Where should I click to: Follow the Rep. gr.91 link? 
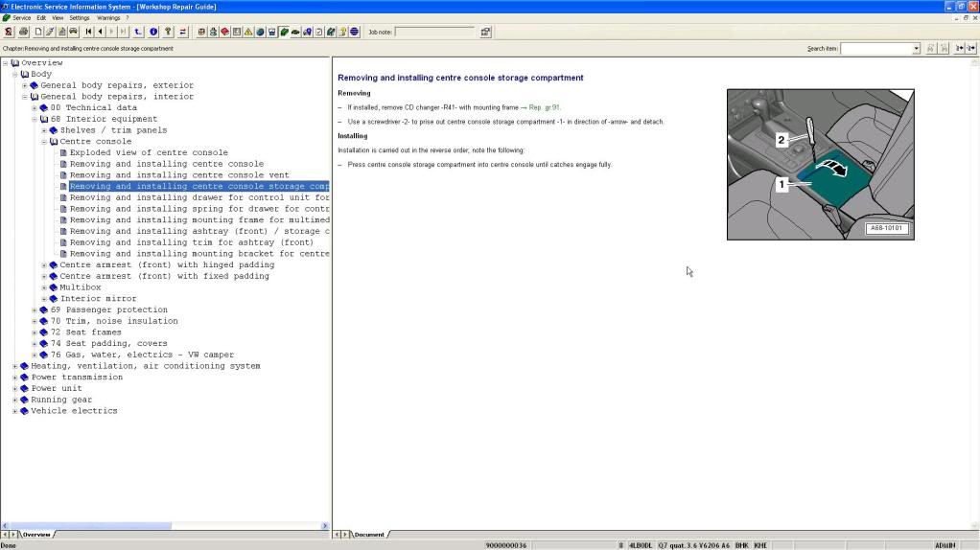pos(544,107)
